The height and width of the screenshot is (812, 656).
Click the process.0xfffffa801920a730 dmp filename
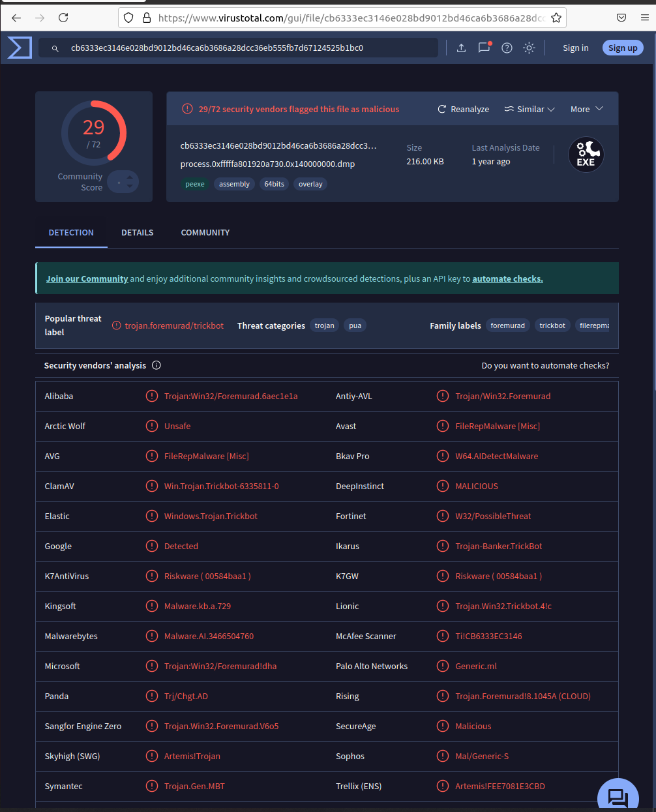click(267, 164)
